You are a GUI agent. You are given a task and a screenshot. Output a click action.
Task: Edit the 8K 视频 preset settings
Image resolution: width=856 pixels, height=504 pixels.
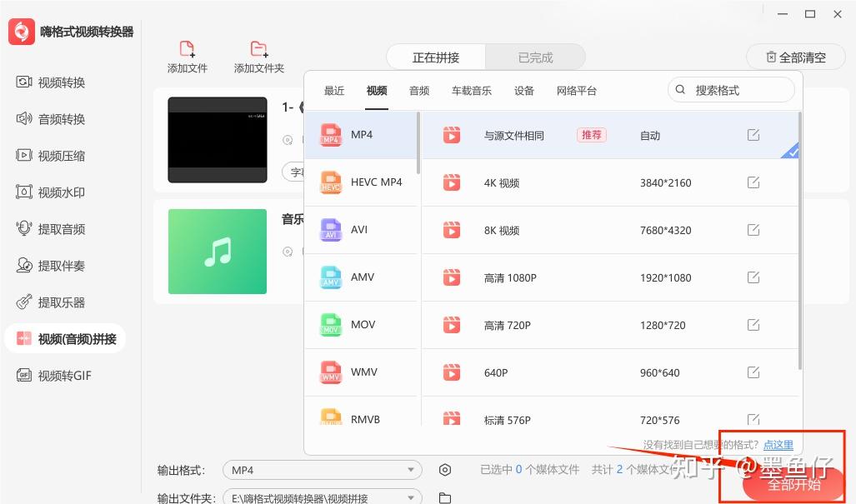click(753, 230)
